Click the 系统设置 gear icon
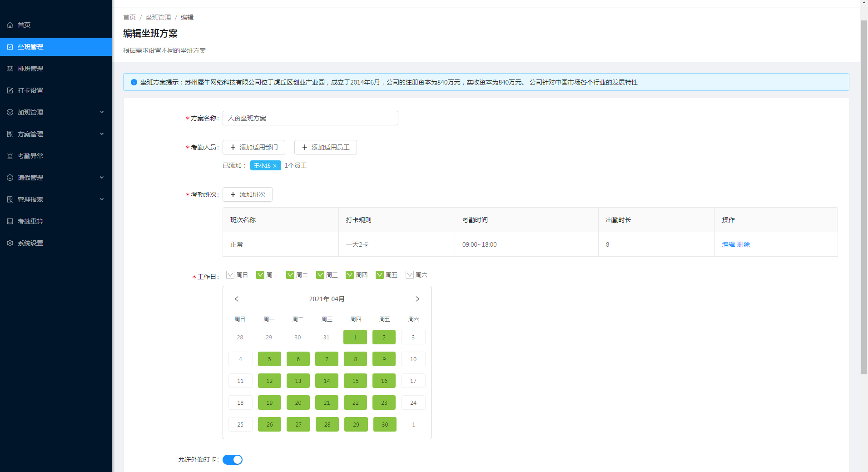This screenshot has height=472, width=868. tap(10, 243)
